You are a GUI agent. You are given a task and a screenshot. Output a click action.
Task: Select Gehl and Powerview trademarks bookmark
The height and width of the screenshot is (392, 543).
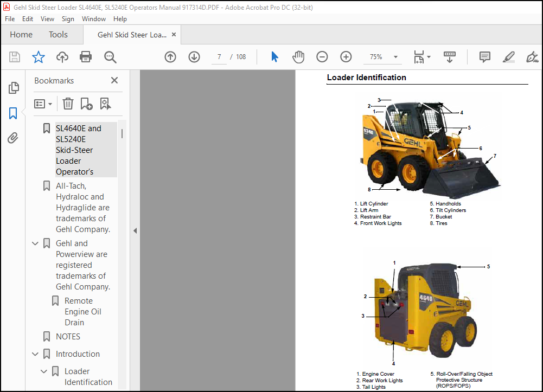(x=83, y=265)
